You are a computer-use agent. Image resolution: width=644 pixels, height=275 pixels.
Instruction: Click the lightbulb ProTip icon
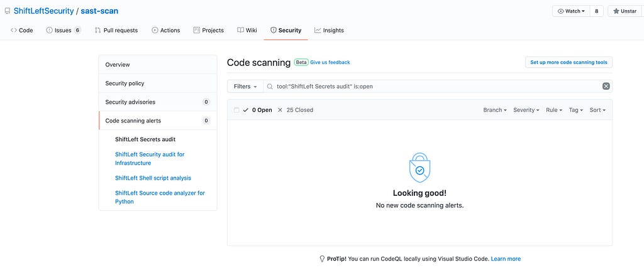click(x=322, y=259)
